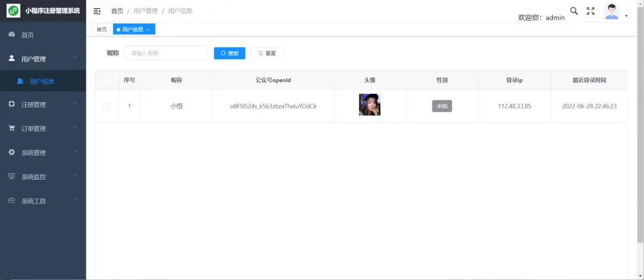
Task: Click the 最近登录时间 column header
Action: pos(589,80)
